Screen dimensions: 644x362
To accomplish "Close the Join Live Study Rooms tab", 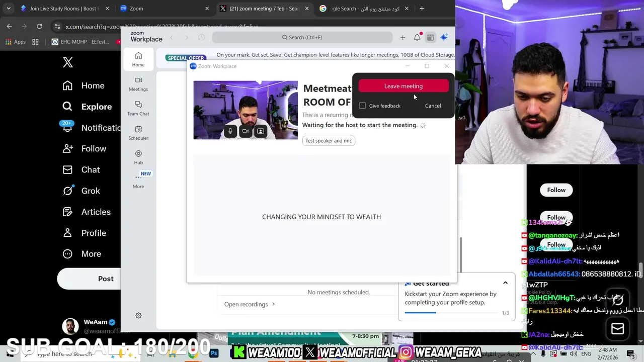I will [x=107, y=9].
